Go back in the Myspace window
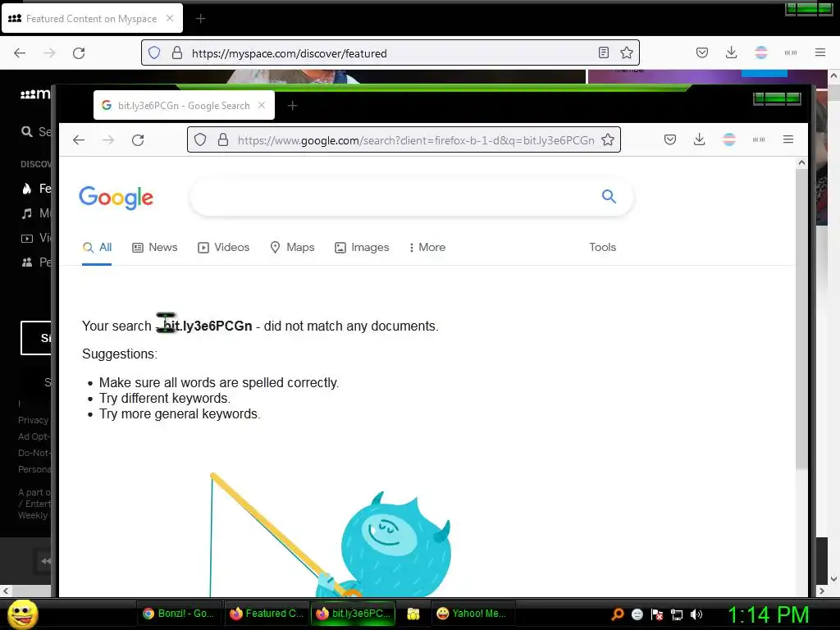This screenshot has width=840, height=630. click(20, 52)
